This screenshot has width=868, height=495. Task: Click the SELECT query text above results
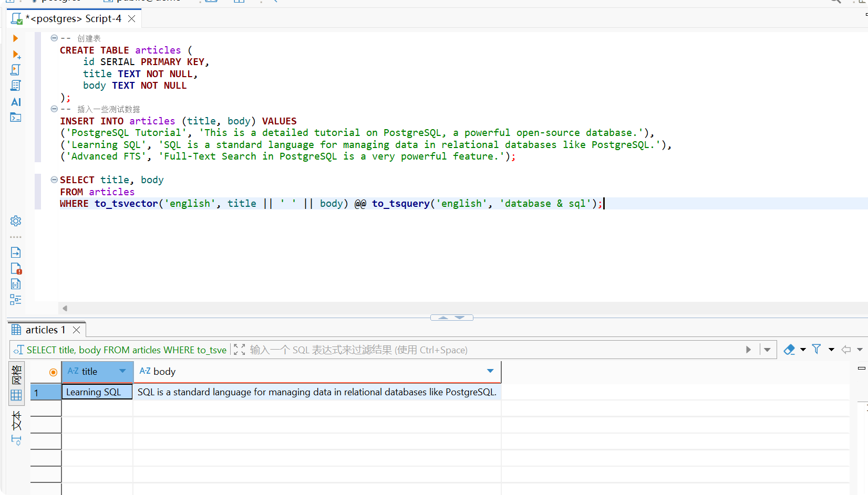tap(126, 350)
